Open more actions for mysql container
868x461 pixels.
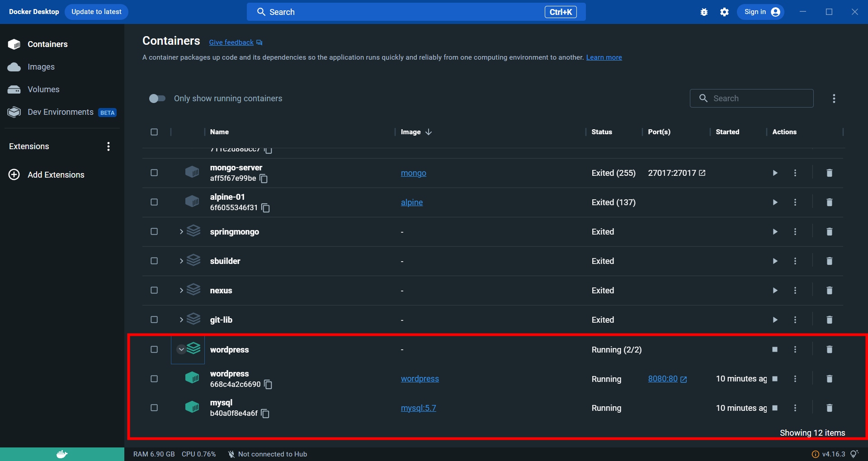(x=795, y=408)
